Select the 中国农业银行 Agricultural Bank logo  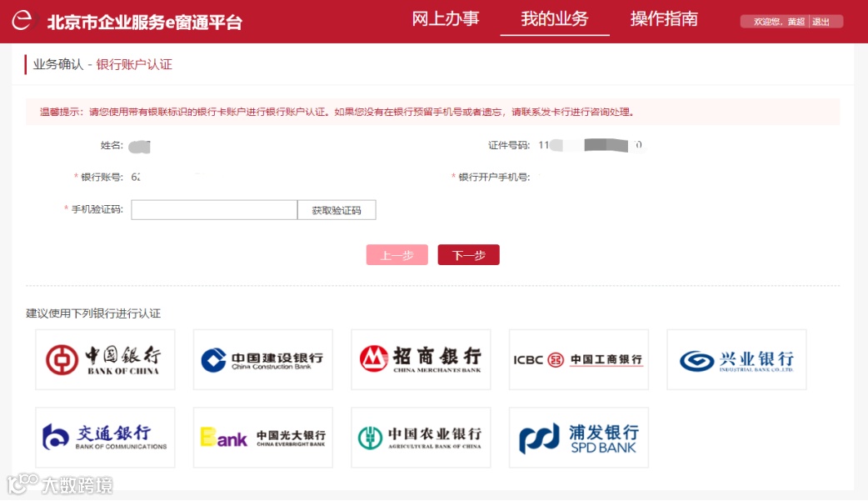pos(421,438)
